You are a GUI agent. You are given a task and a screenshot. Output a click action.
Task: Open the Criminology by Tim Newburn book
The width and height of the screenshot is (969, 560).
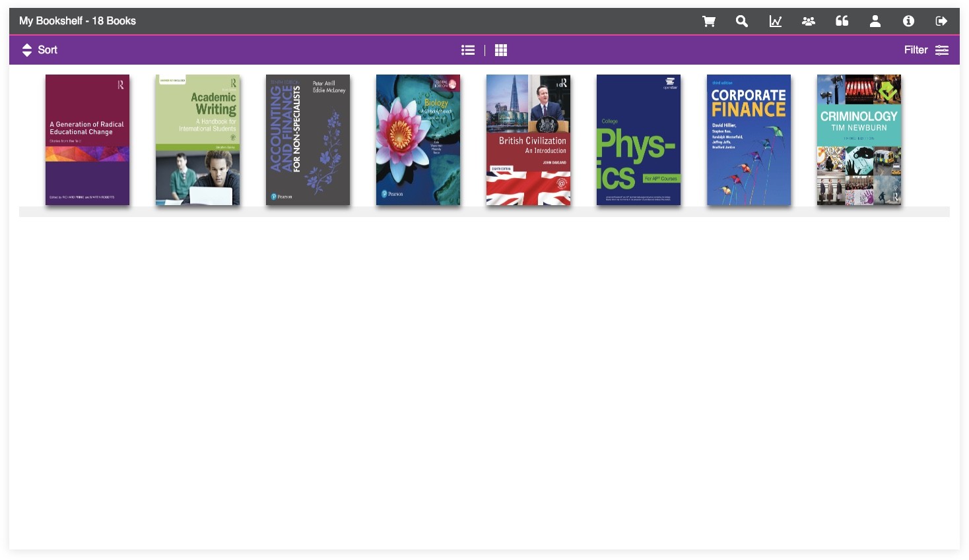[859, 140]
